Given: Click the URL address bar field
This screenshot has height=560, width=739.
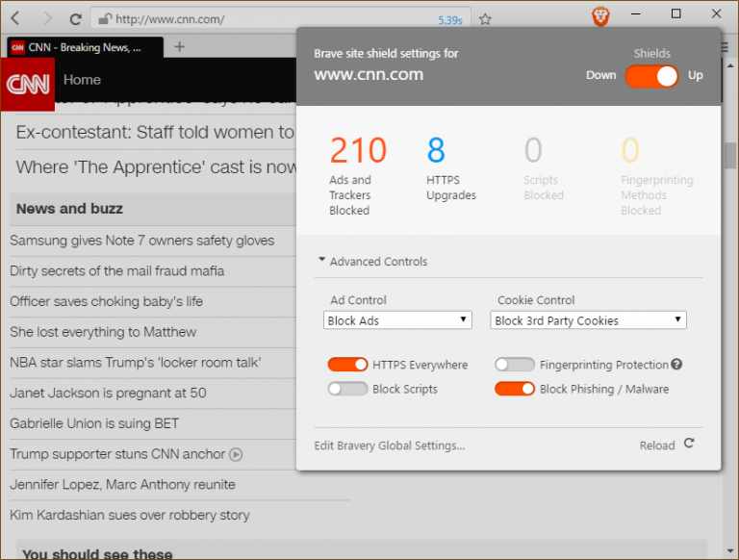Looking at the screenshot, I should 280,19.
